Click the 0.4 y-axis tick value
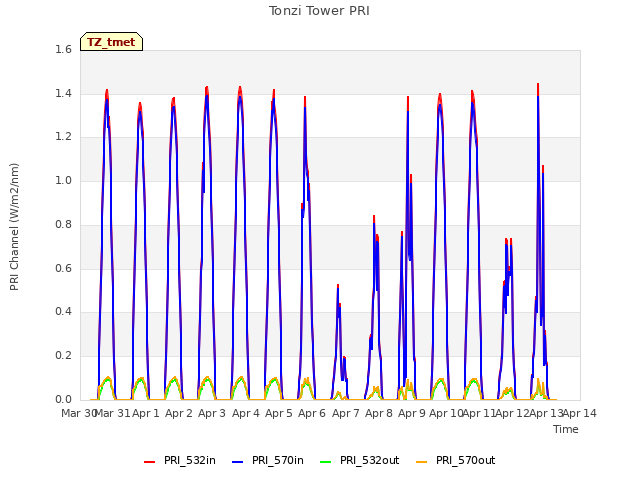The image size is (640, 480). pyautogui.click(x=63, y=311)
